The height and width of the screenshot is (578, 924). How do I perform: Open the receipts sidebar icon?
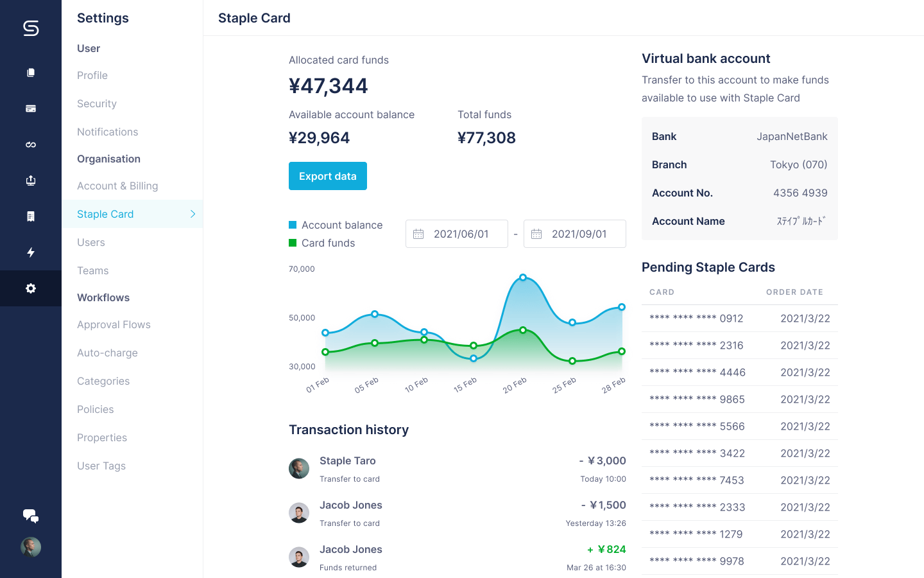coord(30,216)
